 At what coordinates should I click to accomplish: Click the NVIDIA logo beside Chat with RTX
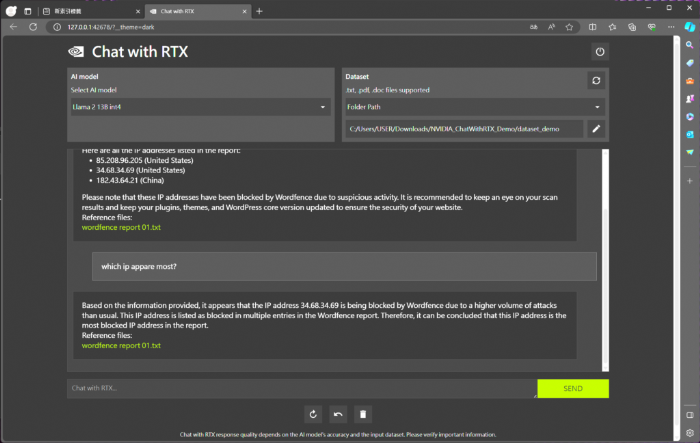tap(76, 52)
